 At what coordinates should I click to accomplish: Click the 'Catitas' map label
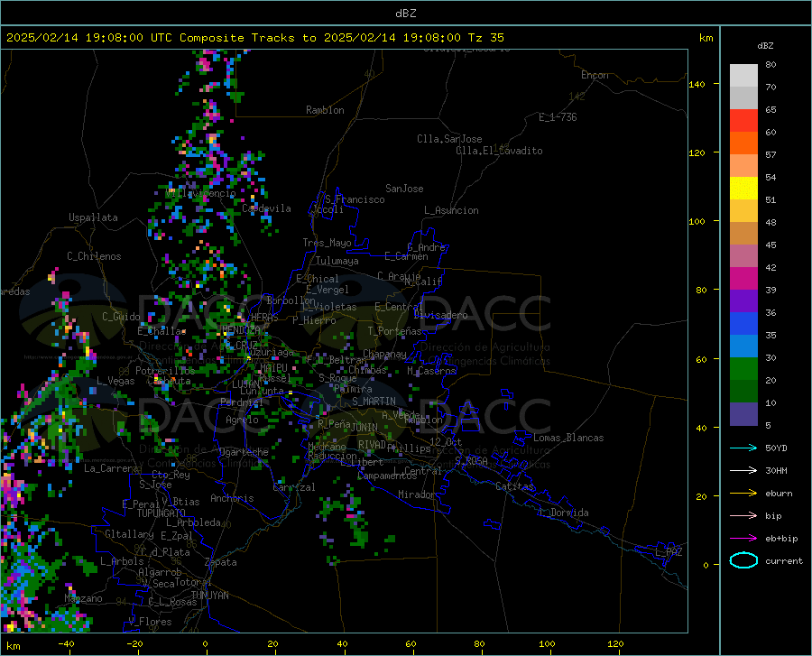514,486
